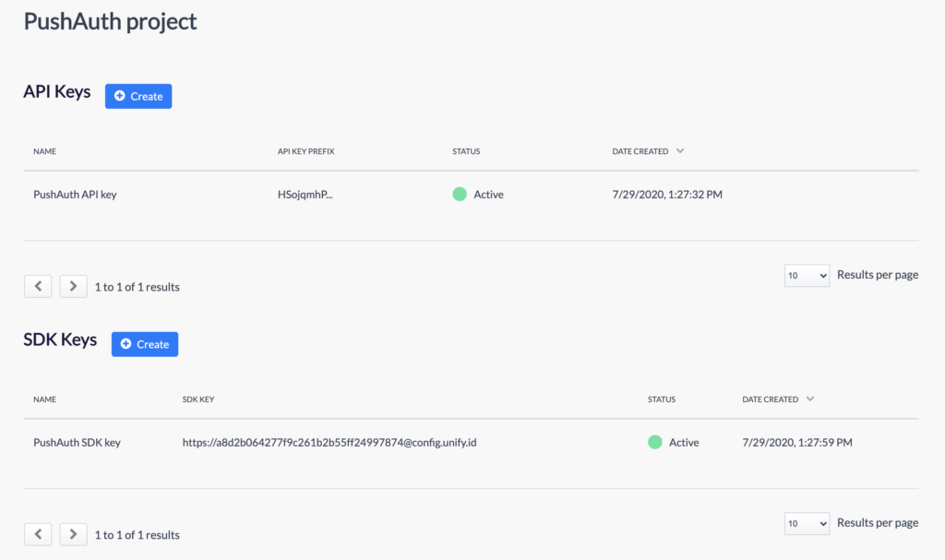Go to previous page of API Keys results

click(x=38, y=286)
